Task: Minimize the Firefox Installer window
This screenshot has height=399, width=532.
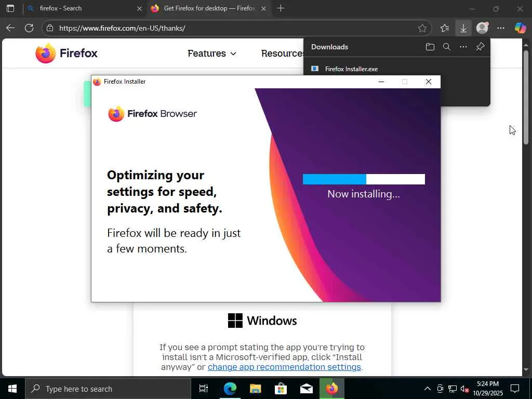Action: [381, 82]
